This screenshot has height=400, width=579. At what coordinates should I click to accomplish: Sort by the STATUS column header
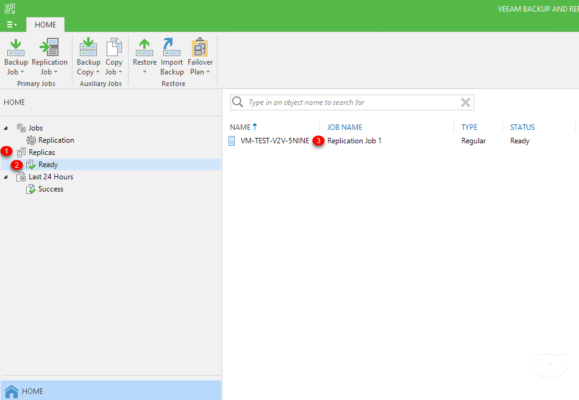[x=522, y=127]
